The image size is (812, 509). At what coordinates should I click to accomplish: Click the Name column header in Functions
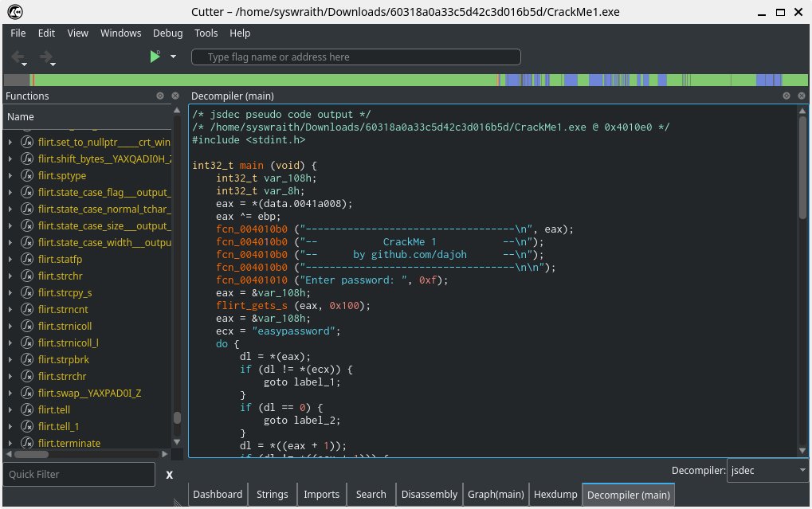[x=87, y=117]
